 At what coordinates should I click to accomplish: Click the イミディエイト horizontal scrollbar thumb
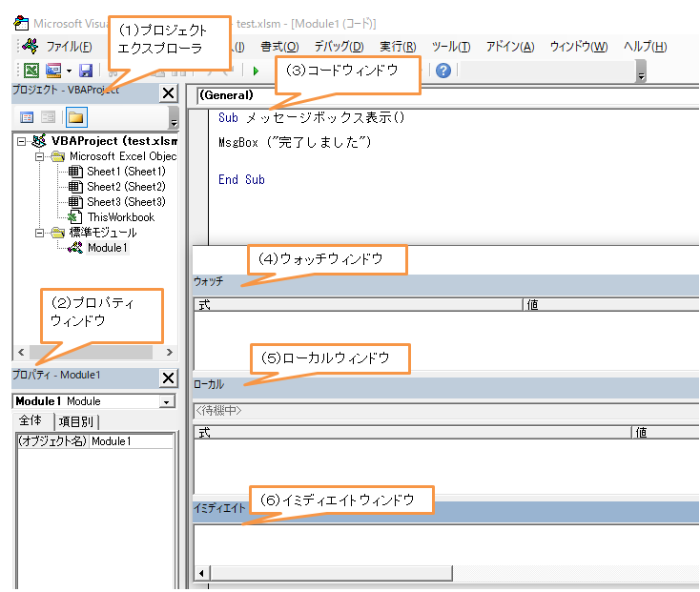coord(331,573)
